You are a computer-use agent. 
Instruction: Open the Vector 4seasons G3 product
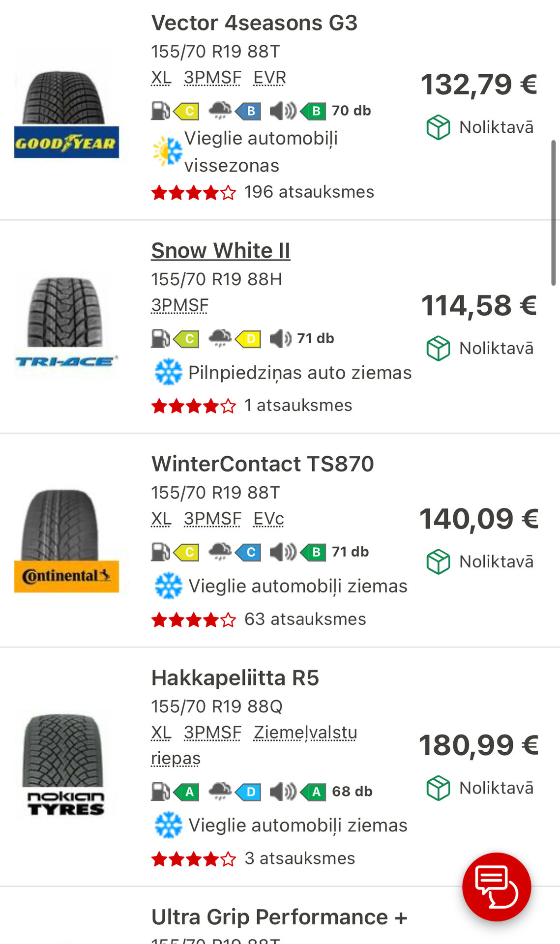coord(254,23)
